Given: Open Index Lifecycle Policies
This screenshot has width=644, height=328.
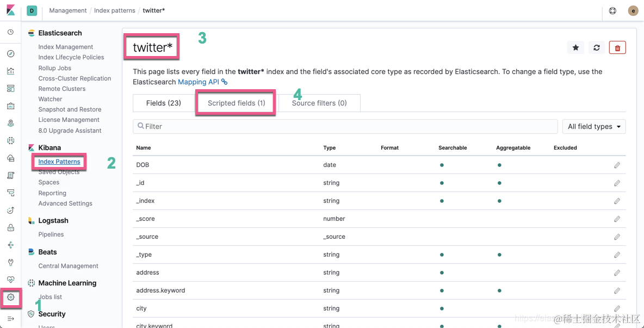Looking at the screenshot, I should (71, 57).
